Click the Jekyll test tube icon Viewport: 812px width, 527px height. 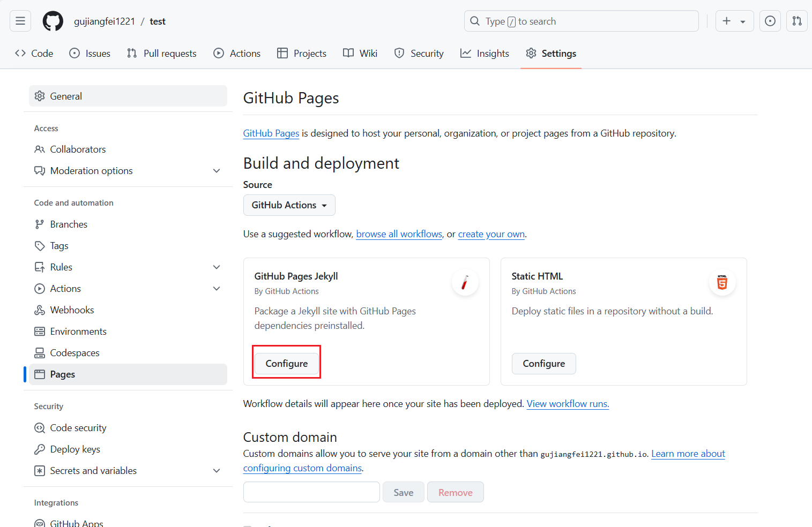click(x=465, y=282)
